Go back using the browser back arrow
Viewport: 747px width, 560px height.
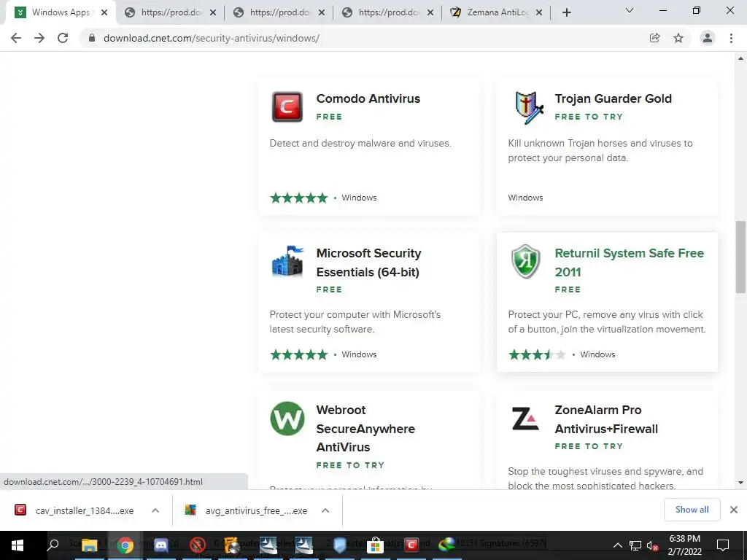coord(16,38)
